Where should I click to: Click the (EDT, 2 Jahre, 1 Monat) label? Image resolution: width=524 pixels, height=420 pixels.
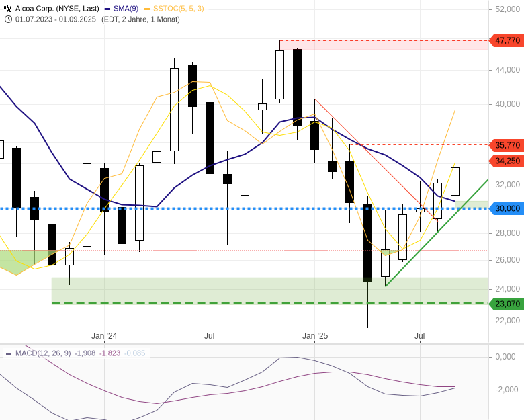pos(140,19)
